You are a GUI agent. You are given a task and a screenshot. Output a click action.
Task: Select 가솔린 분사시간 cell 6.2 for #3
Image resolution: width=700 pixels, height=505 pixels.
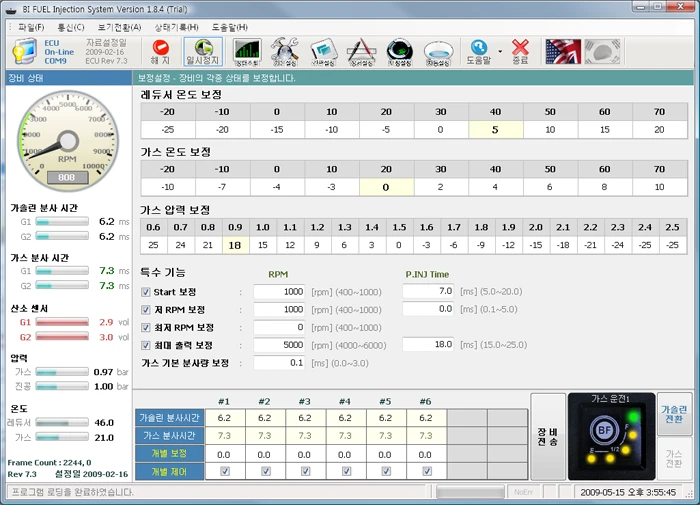point(305,418)
